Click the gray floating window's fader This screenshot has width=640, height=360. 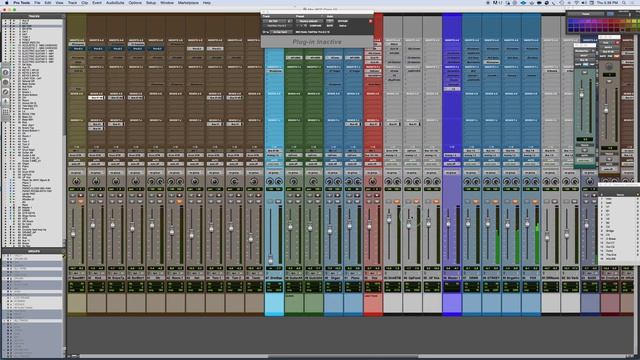click(x=606, y=109)
